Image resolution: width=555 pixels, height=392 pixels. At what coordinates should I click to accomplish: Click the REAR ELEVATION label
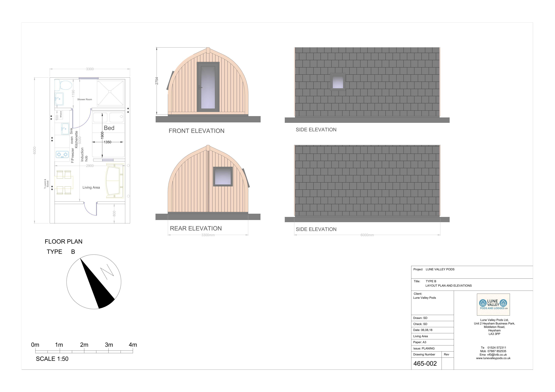pos(196,228)
